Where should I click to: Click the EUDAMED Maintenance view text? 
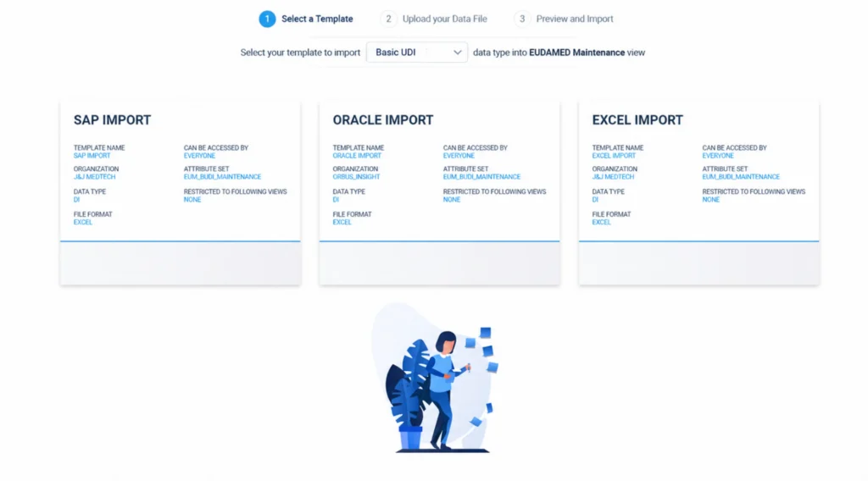pyautogui.click(x=576, y=53)
